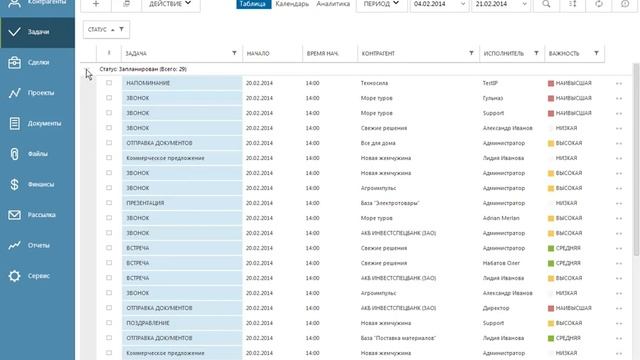Image resolution: width=640 pixels, height=360 pixels.
Task: Select checkbox for ЗВОНОК assigned to Гульназ
Action: 109,98
